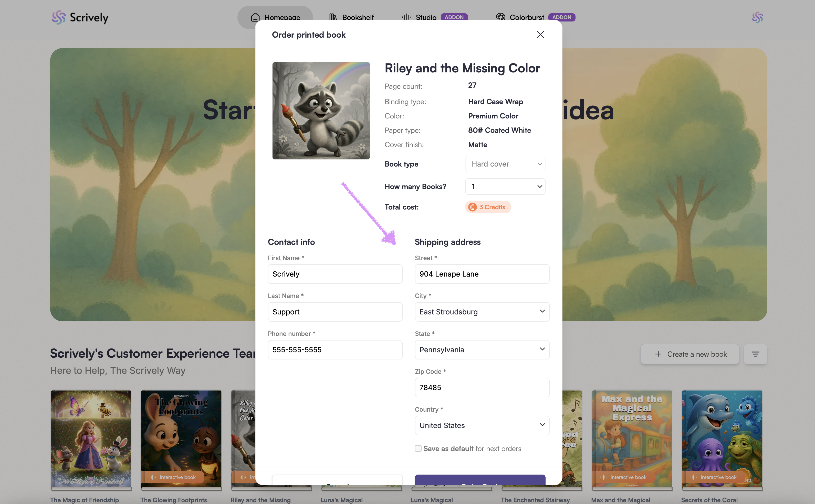Click the Zip Code field 78485
Image resolution: width=815 pixels, height=504 pixels.
(482, 387)
